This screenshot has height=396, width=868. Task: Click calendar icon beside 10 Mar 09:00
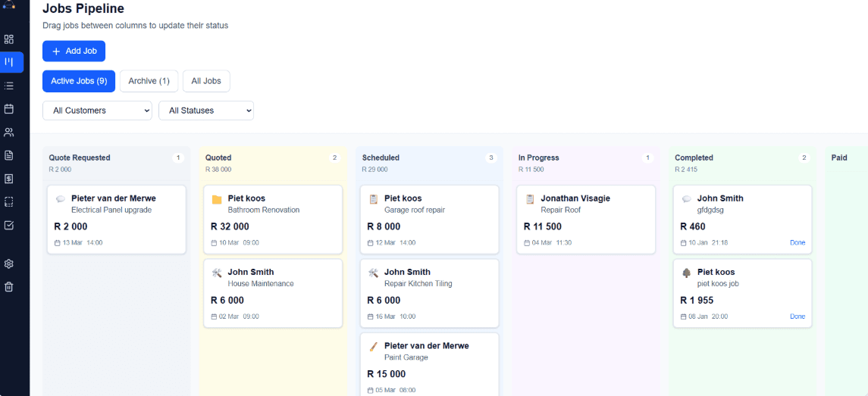tap(214, 243)
